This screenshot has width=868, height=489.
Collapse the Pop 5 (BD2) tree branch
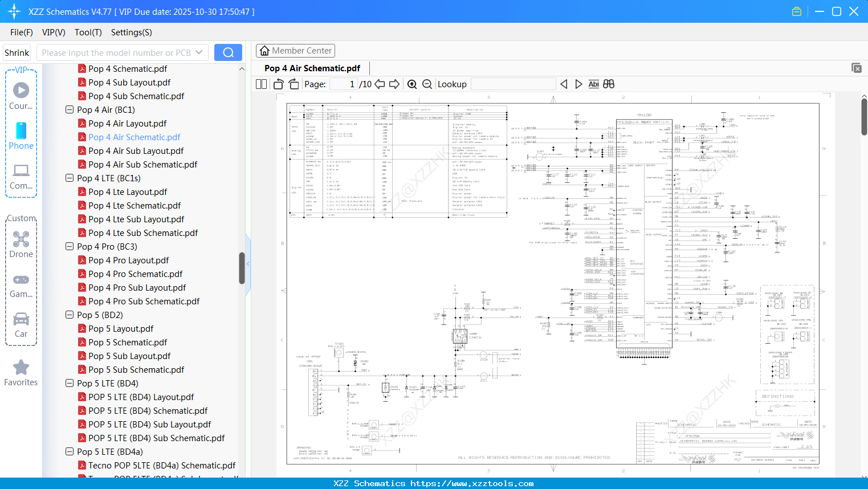(69, 315)
